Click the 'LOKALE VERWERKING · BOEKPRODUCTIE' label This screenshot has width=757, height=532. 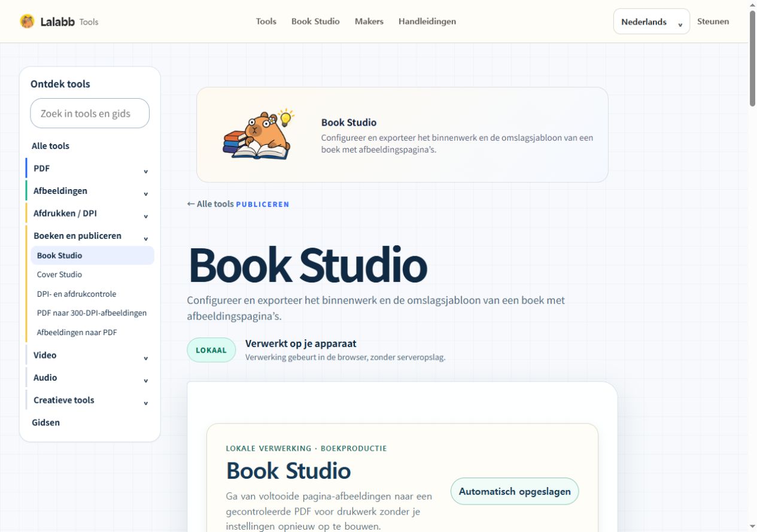pyautogui.click(x=306, y=448)
